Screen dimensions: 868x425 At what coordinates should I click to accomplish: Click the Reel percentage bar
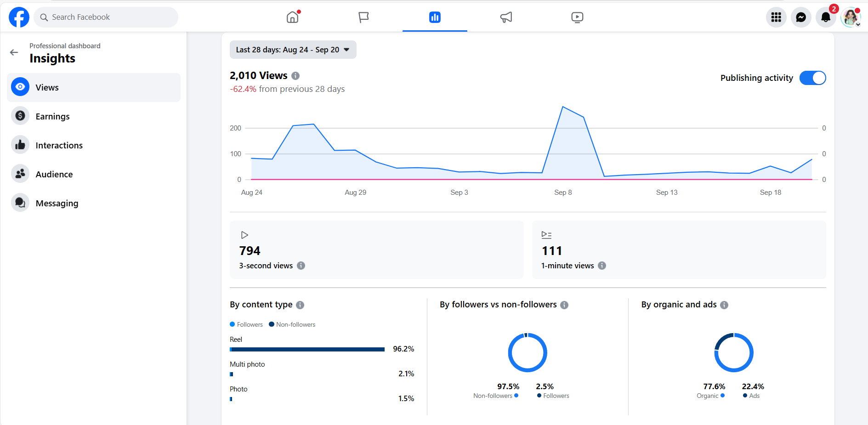tap(307, 350)
